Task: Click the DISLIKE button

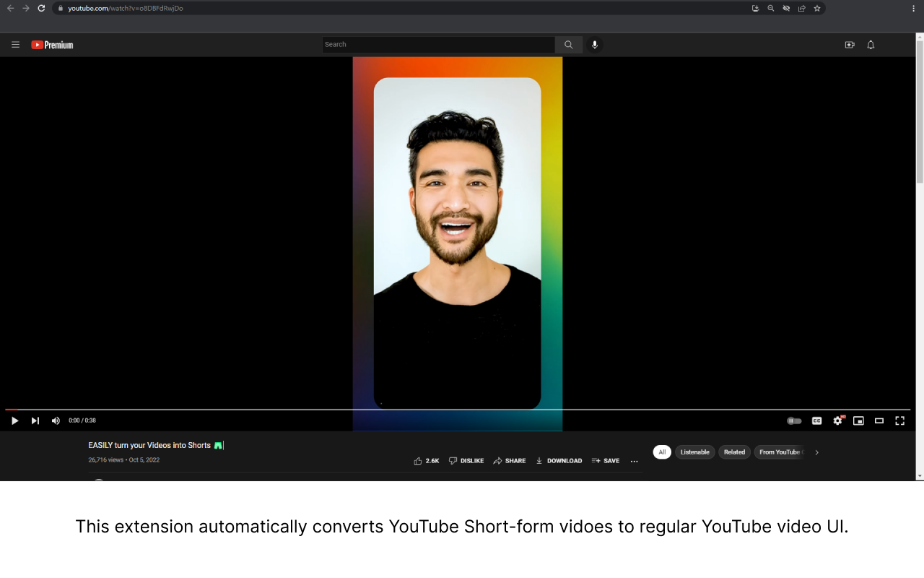Action: pos(466,461)
